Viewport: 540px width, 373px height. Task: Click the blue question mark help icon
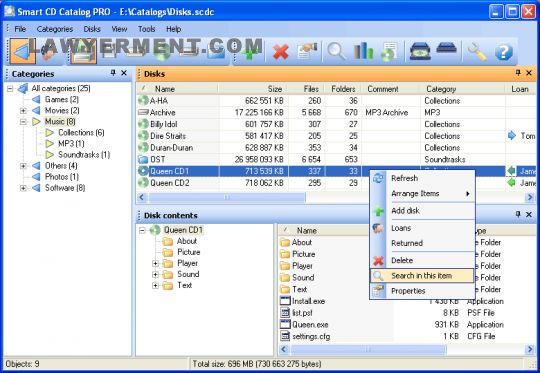504,52
